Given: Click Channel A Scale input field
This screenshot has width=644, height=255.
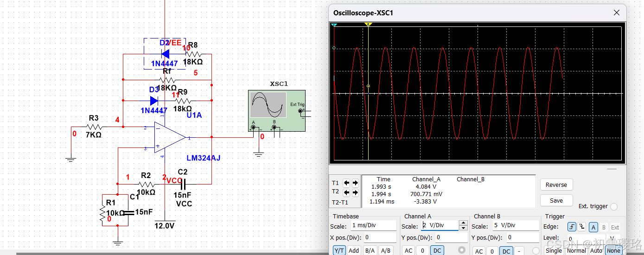Looking at the screenshot, I should point(440,225).
